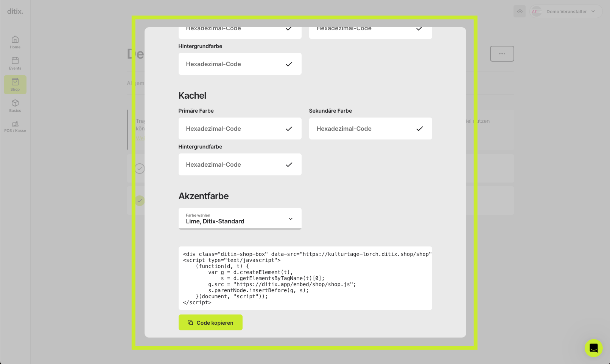Click the embed code text box
This screenshot has width=610, height=364.
pyautogui.click(x=305, y=278)
